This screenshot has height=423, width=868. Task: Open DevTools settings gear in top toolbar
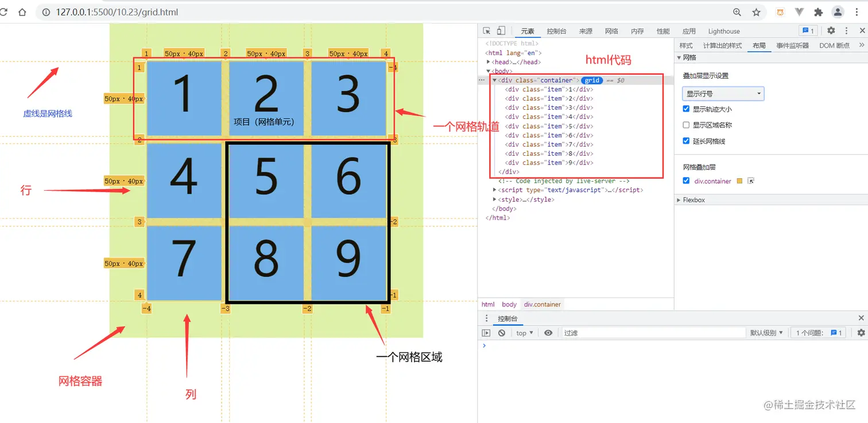pos(831,31)
